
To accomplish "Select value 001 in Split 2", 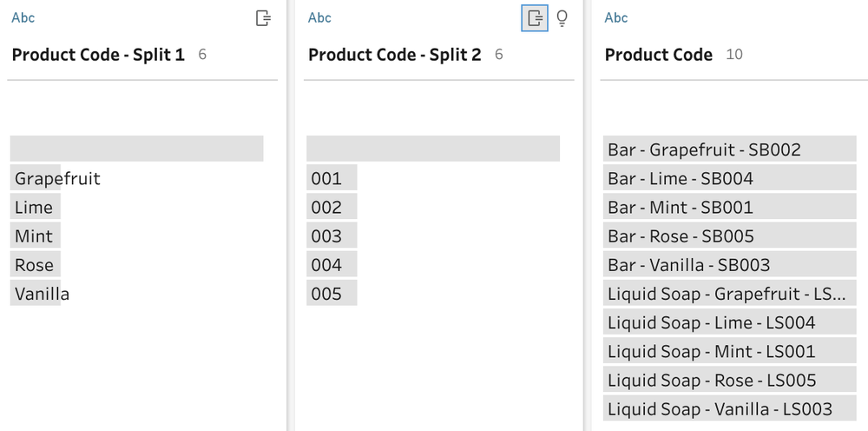I will (326, 178).
